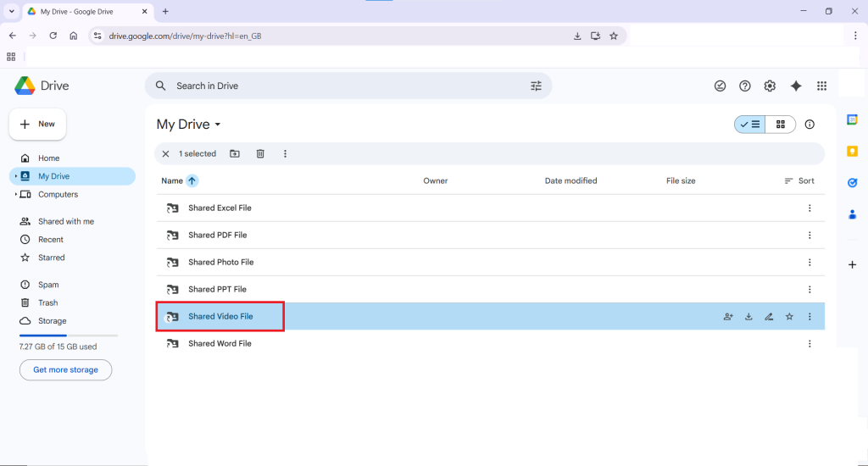Open the Trash section
868x466 pixels.
pos(47,302)
